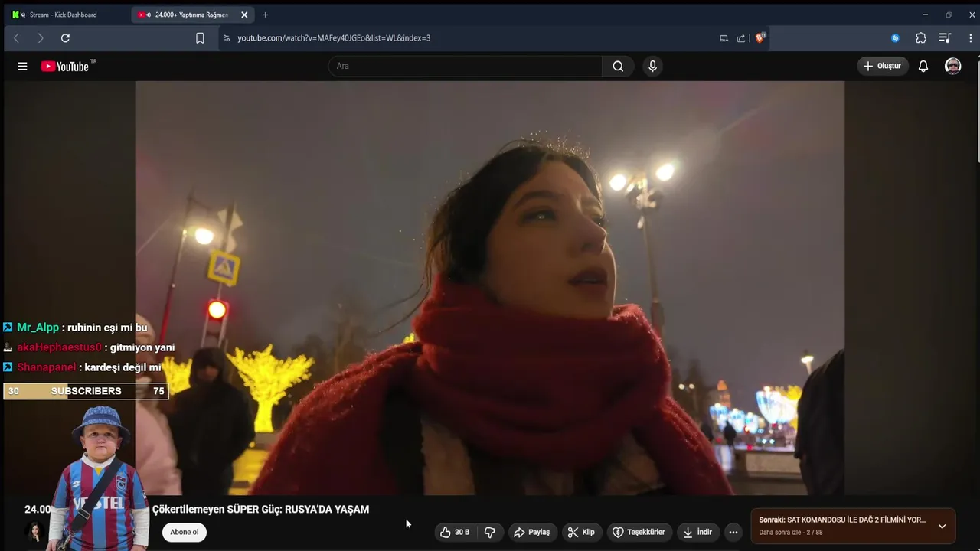Go forward in browser history
This screenshot has height=551, width=980.
click(41, 38)
